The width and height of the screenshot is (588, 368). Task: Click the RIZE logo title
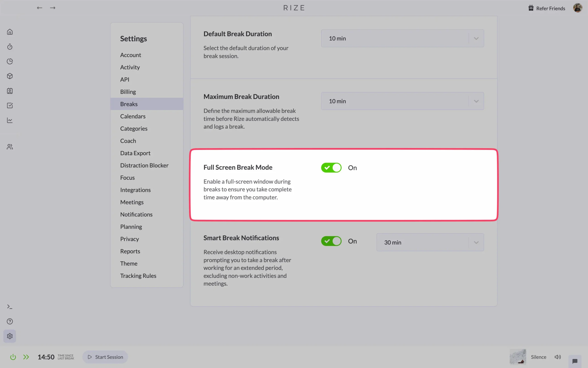[294, 8]
